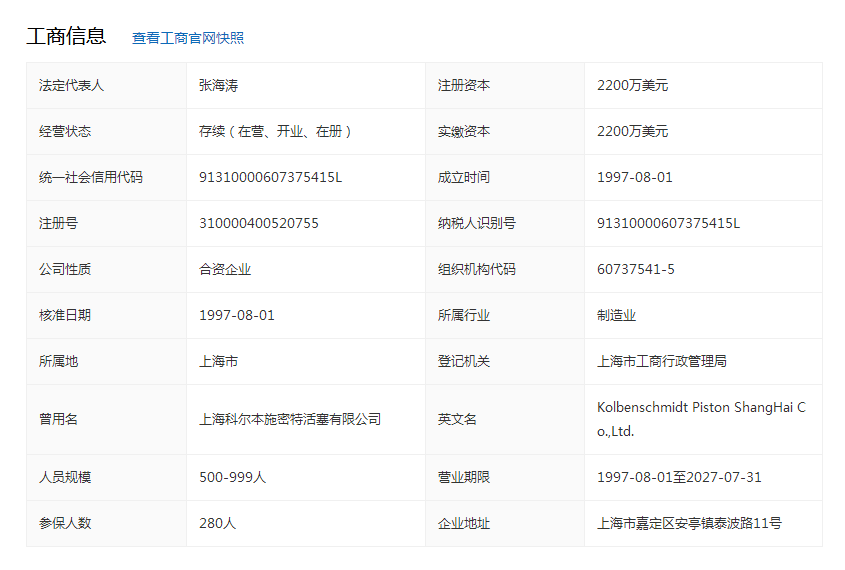Click the 纳税人识别号 label cell
845x570 pixels.
[x=505, y=224]
